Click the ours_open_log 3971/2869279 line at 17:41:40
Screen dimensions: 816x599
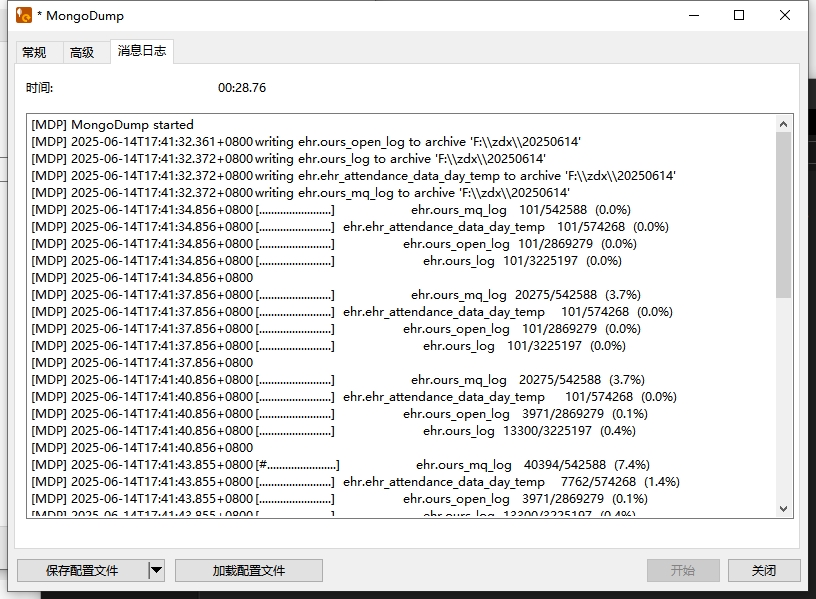coord(339,414)
